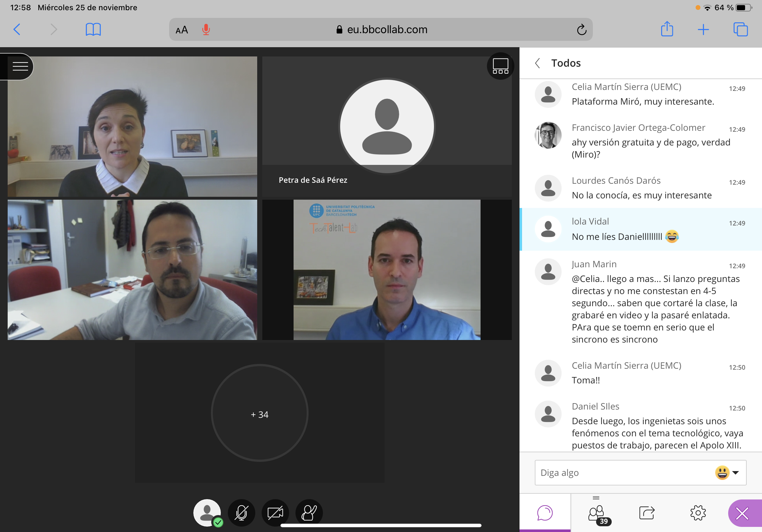Open the share content panel icon
Image resolution: width=762 pixels, height=532 pixels.
646,513
